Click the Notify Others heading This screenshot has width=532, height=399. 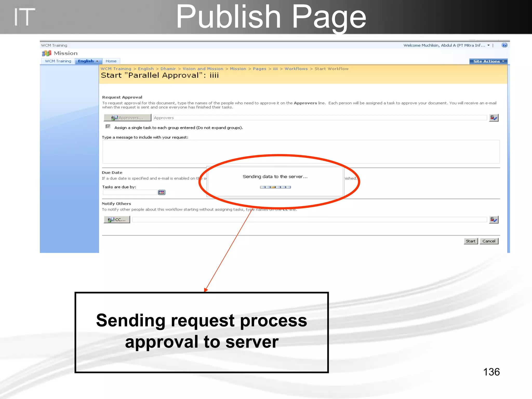point(116,204)
